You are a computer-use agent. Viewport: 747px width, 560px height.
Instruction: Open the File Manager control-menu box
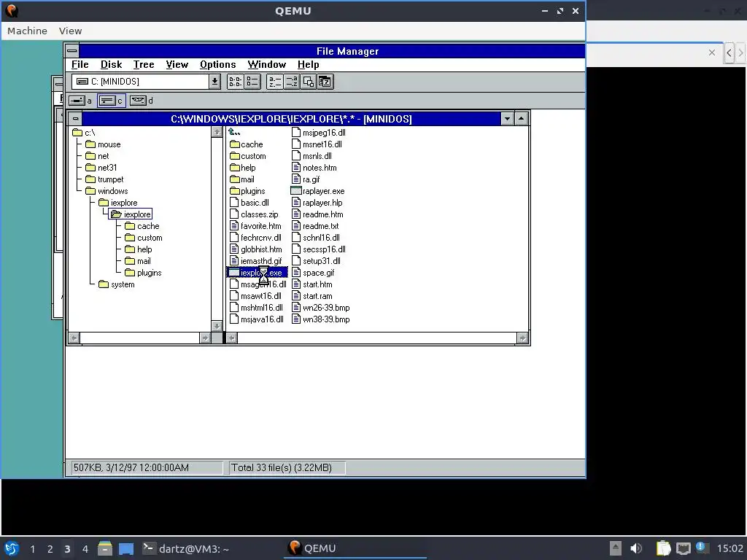click(x=72, y=50)
